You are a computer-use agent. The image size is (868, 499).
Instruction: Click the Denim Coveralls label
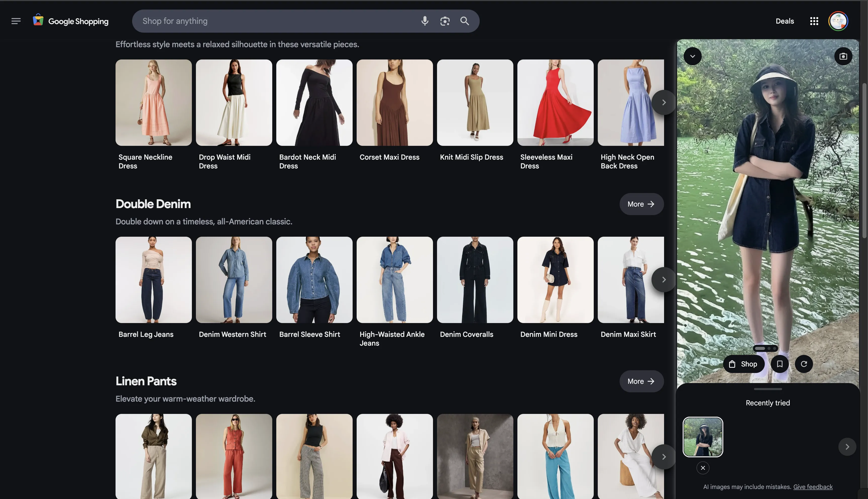[467, 335]
